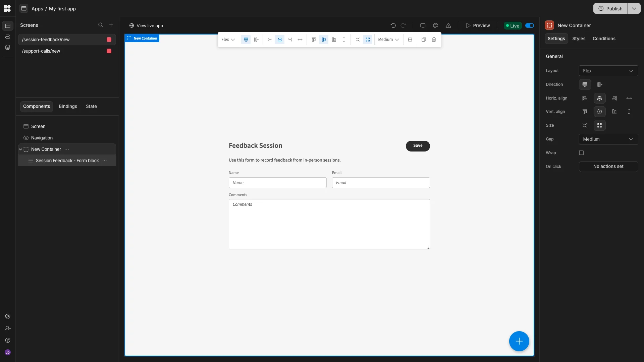
Task: Collapse the New Container tree item
Action: 20,149
